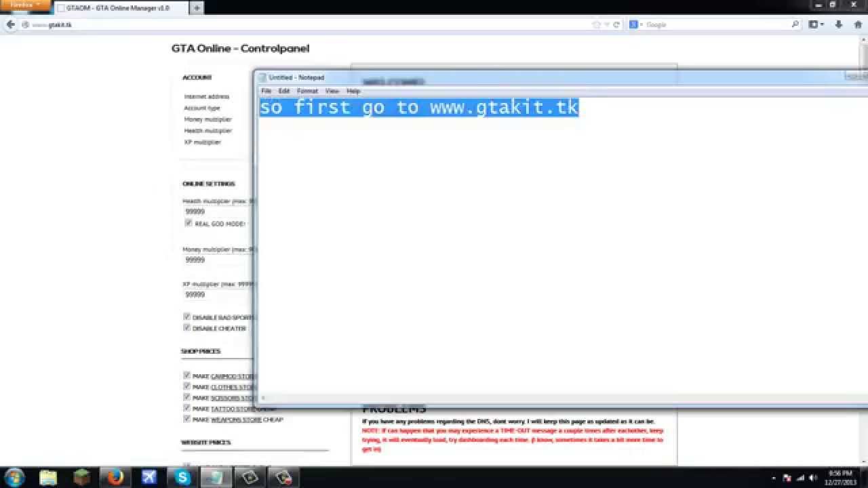The width and height of the screenshot is (868, 488).
Task: Open volume speaker tray icon
Action: pos(813,478)
